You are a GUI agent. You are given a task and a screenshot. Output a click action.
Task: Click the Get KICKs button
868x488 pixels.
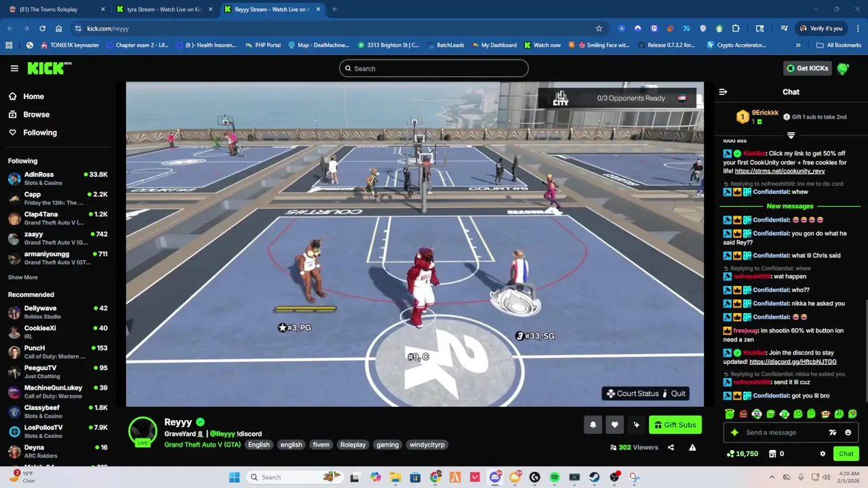pos(807,68)
